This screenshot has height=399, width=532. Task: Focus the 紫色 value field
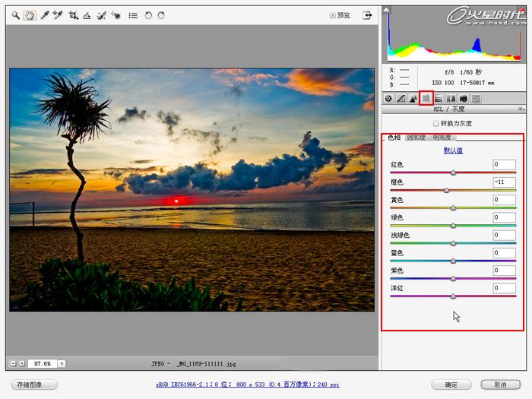pos(504,271)
